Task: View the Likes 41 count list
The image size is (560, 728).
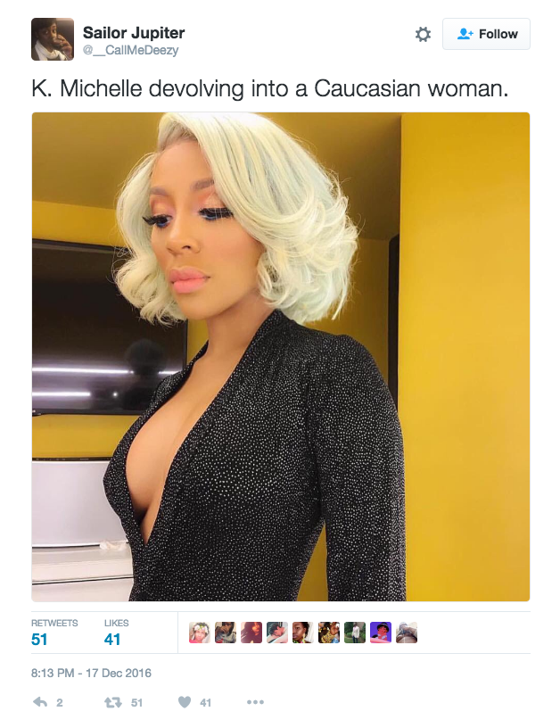Action: click(x=116, y=633)
